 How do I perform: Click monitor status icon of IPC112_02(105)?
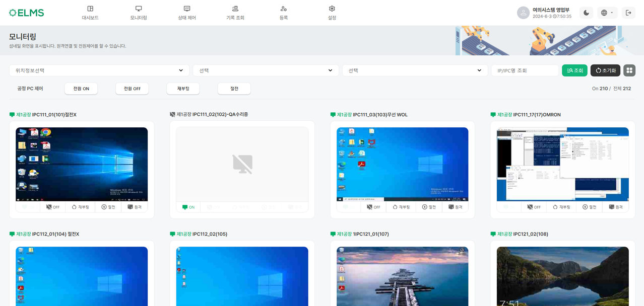(x=172, y=234)
